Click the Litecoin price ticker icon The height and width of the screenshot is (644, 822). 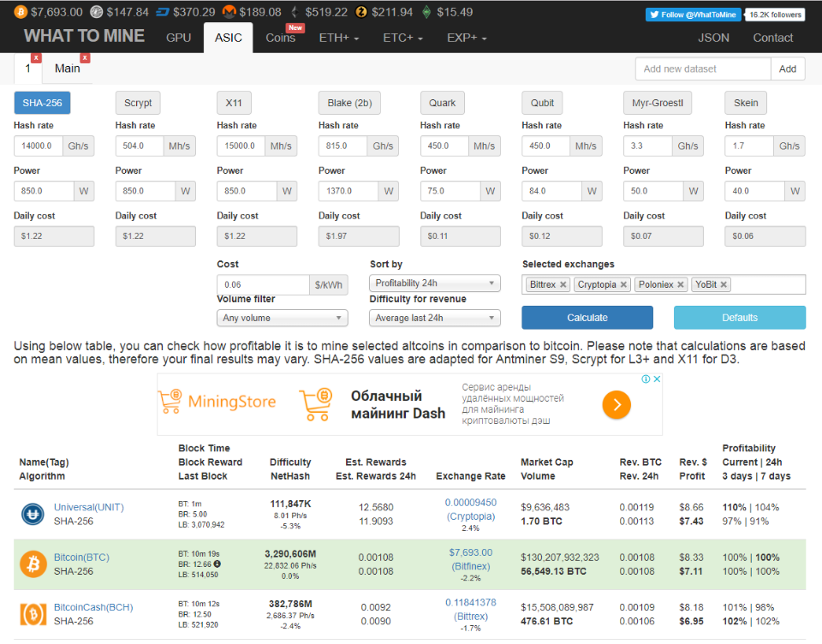tap(97, 12)
